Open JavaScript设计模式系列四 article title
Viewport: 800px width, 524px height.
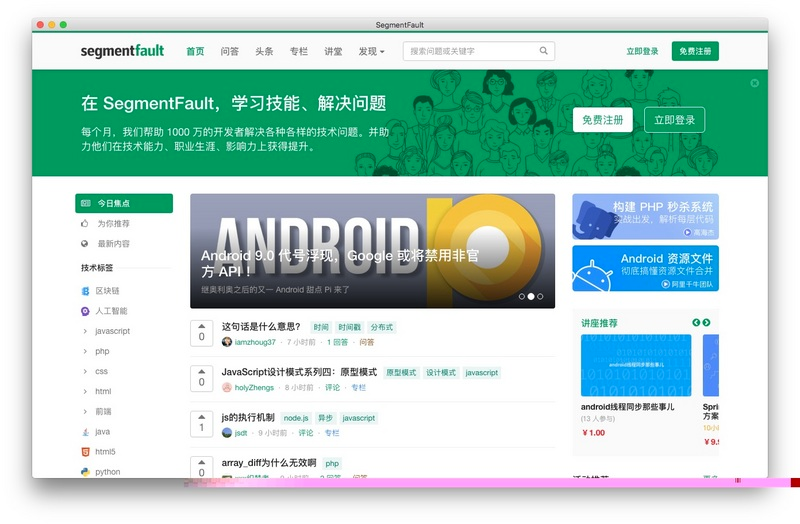(x=299, y=372)
